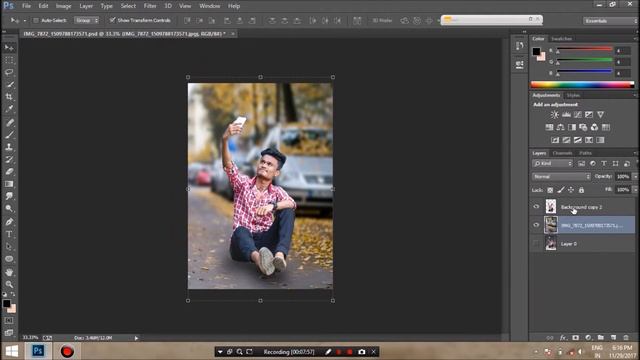This screenshot has width=640, height=360.
Task: Open the screen recorder dropdown arrow
Action: tap(220, 352)
